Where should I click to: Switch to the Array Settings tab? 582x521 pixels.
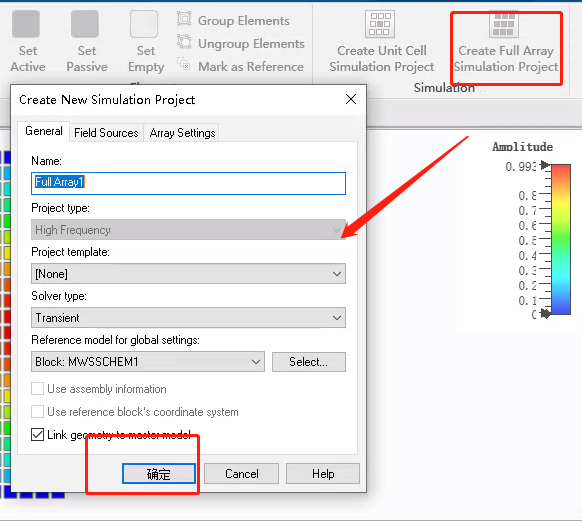(182, 132)
